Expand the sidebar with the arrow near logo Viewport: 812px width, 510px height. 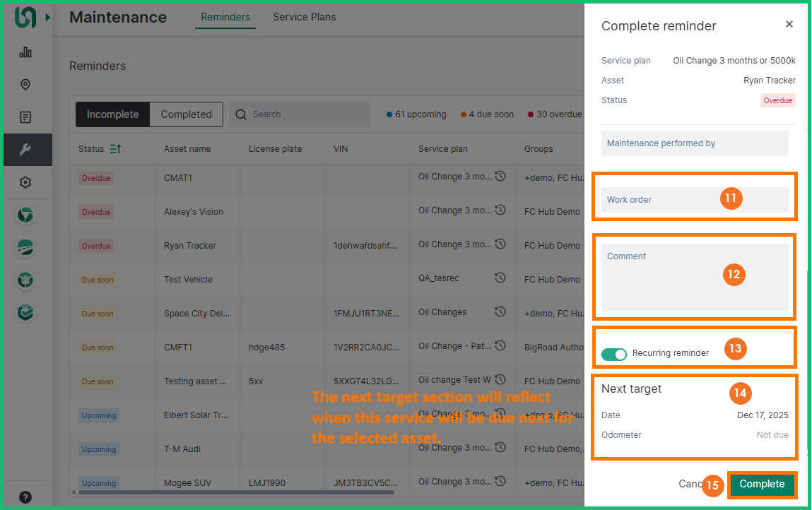click(x=48, y=17)
